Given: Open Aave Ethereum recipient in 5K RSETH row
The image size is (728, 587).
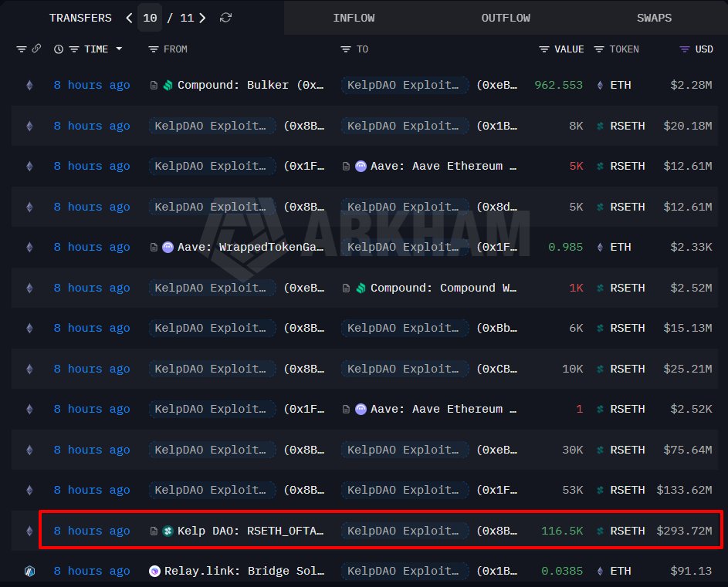Looking at the screenshot, I should (443, 166).
